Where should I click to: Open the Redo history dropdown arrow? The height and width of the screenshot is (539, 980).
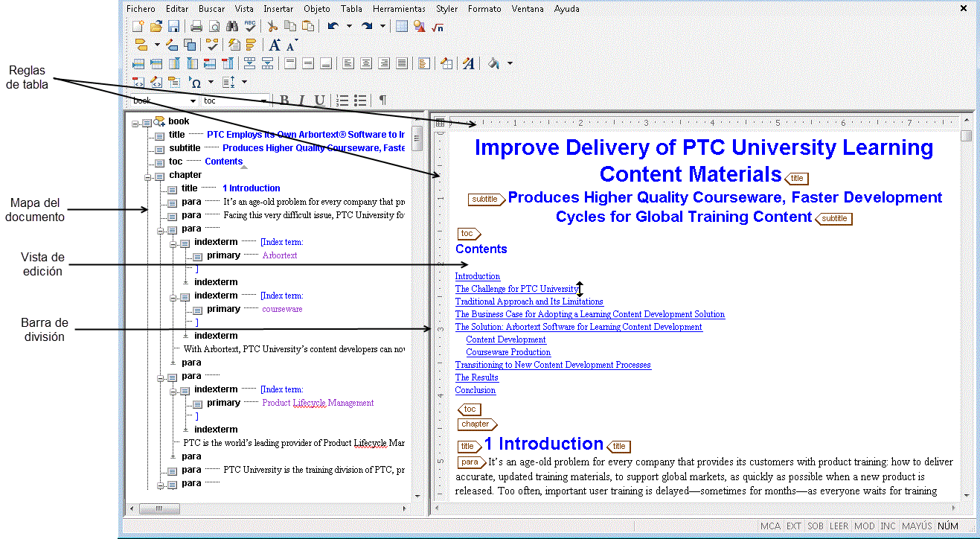point(383,26)
